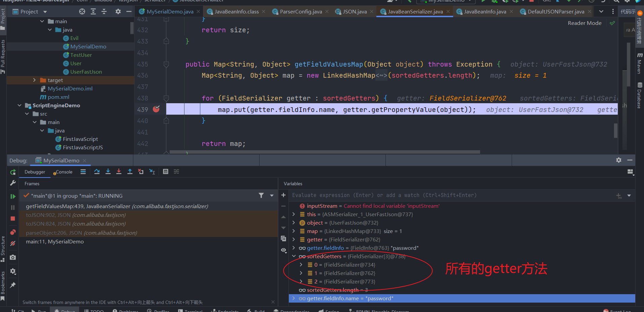Image resolution: width=644 pixels, height=312 pixels.
Task: Hide the Debug tool window
Action: pos(630,160)
